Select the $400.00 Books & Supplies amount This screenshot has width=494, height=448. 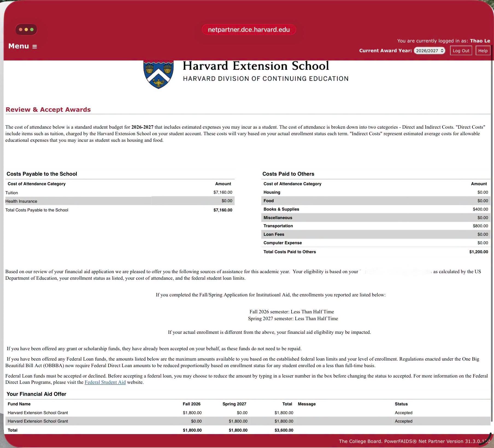(x=480, y=209)
